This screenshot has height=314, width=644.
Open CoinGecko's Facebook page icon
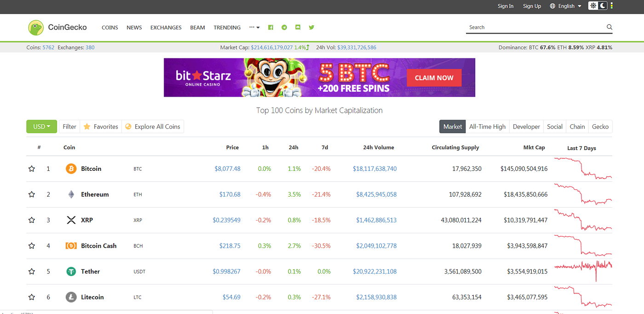tap(270, 28)
